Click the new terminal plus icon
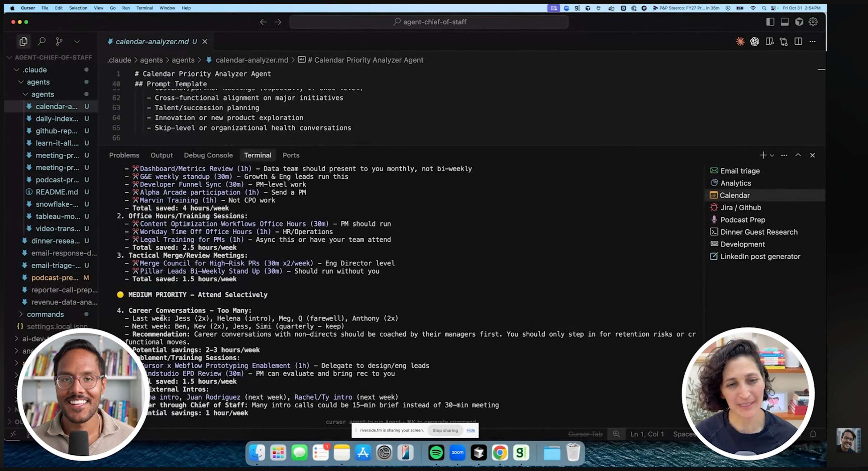This screenshot has width=868, height=471. click(763, 155)
